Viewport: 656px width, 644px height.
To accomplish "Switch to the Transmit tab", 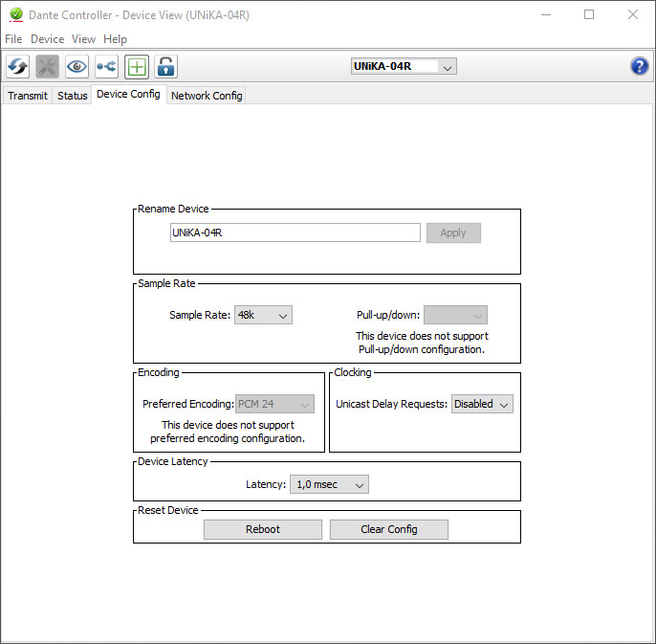I will (28, 96).
